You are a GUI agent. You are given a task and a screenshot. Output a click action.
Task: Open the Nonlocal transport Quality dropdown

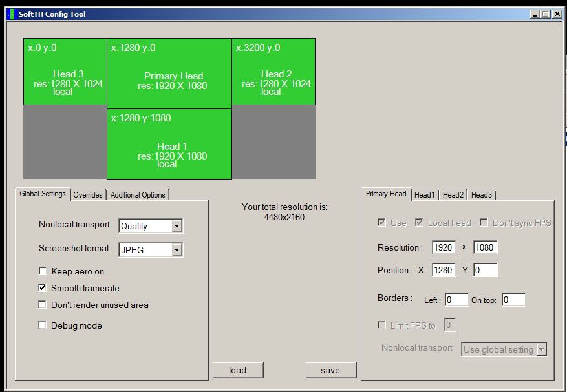click(177, 226)
